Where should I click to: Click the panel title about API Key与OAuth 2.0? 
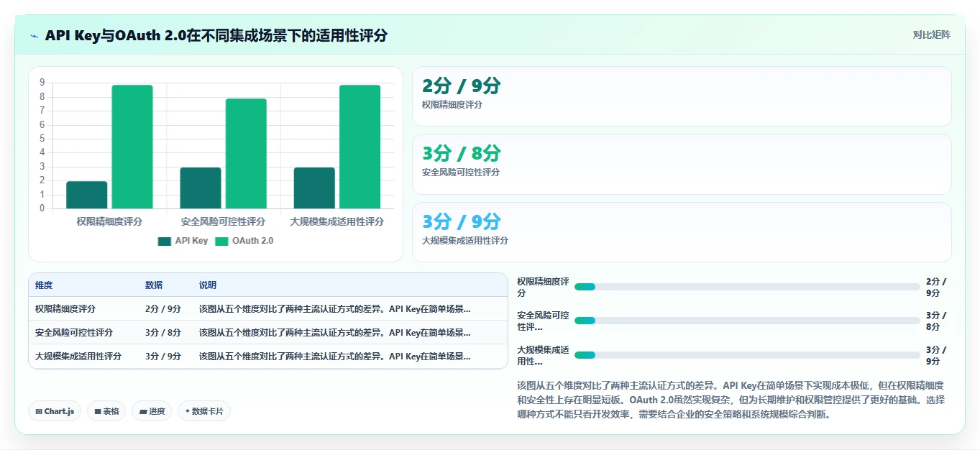click(216, 35)
